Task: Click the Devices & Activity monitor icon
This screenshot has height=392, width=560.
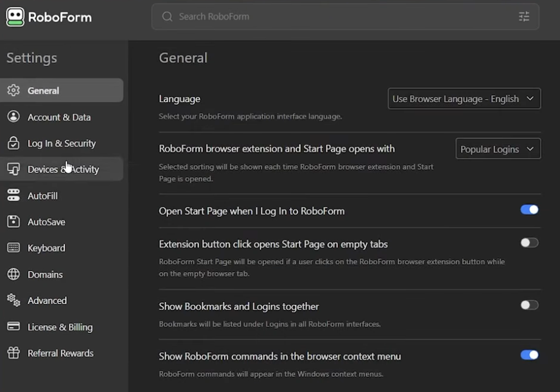Action: pos(13,169)
